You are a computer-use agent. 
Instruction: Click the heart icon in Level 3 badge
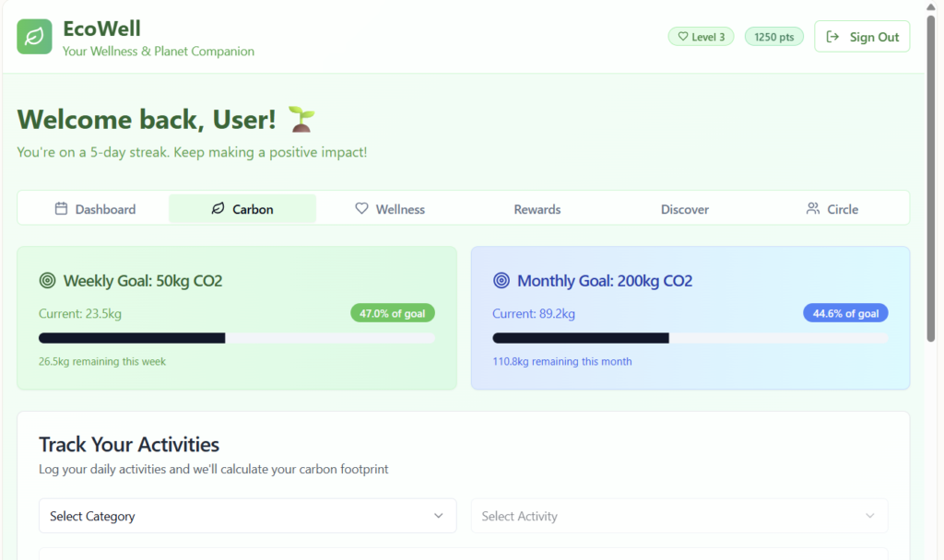tap(683, 37)
